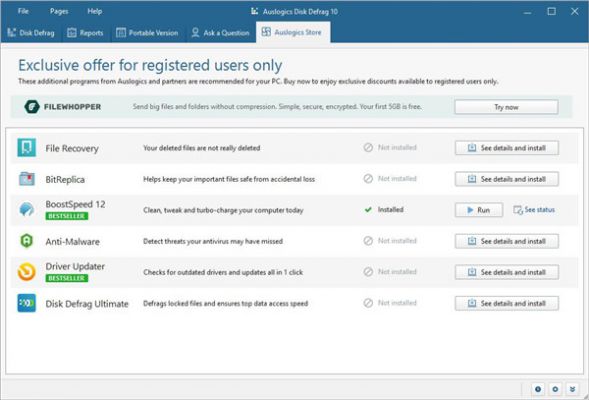Click the File Recovery product icon
The height and width of the screenshot is (400, 589).
(x=27, y=148)
